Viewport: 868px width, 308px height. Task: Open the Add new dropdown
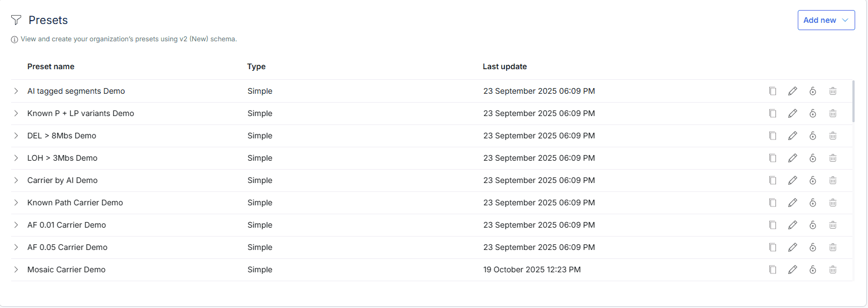826,20
